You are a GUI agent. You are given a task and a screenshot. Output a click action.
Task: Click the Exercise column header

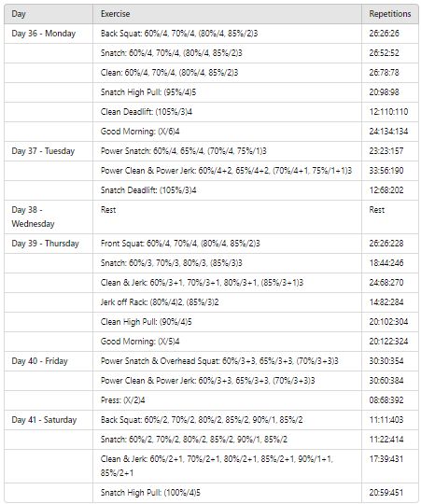click(227, 14)
